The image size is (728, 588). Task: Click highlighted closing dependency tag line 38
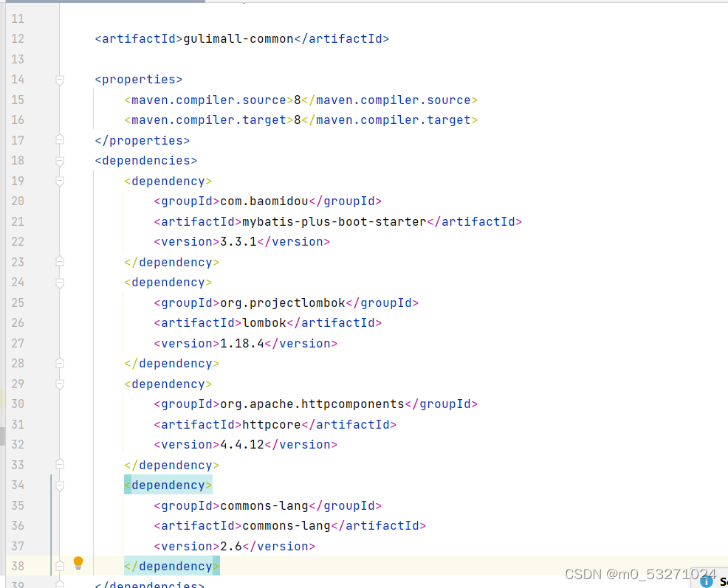pyautogui.click(x=172, y=566)
